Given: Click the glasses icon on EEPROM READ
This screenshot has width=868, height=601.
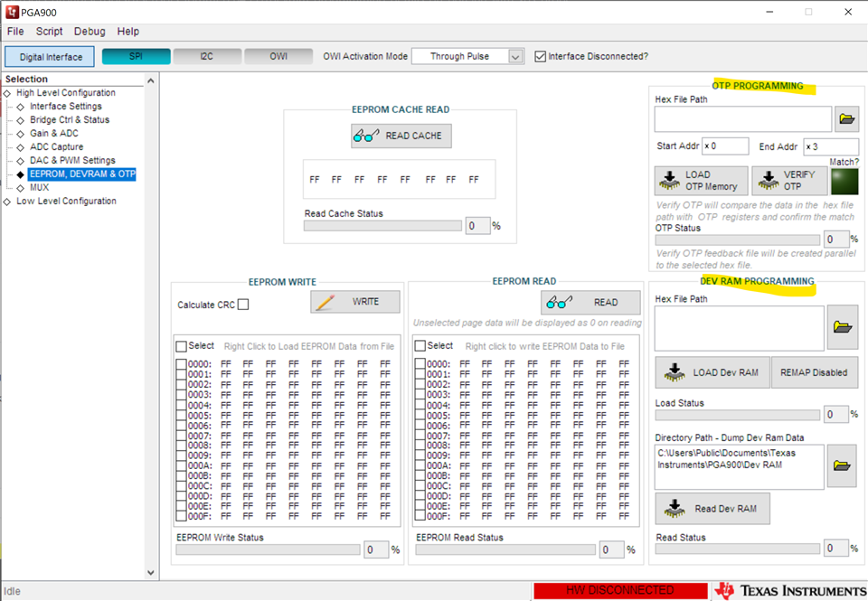Looking at the screenshot, I should click(559, 302).
